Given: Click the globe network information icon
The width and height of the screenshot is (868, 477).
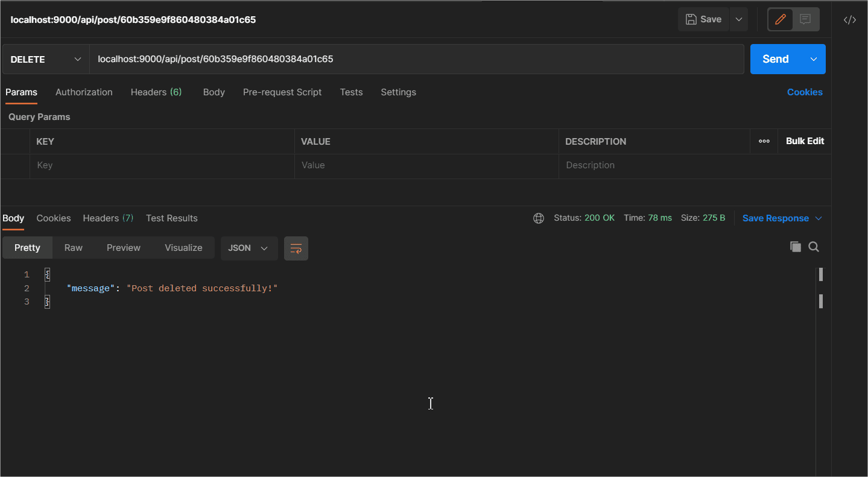Looking at the screenshot, I should click(539, 218).
